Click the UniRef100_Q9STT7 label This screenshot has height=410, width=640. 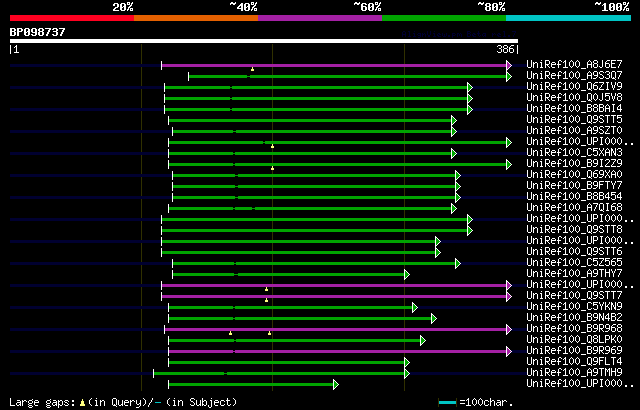[x=574, y=296]
